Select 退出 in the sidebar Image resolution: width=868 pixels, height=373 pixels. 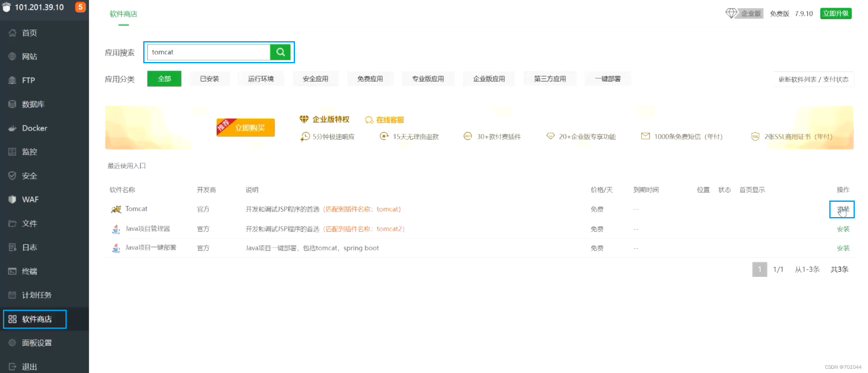click(29, 367)
